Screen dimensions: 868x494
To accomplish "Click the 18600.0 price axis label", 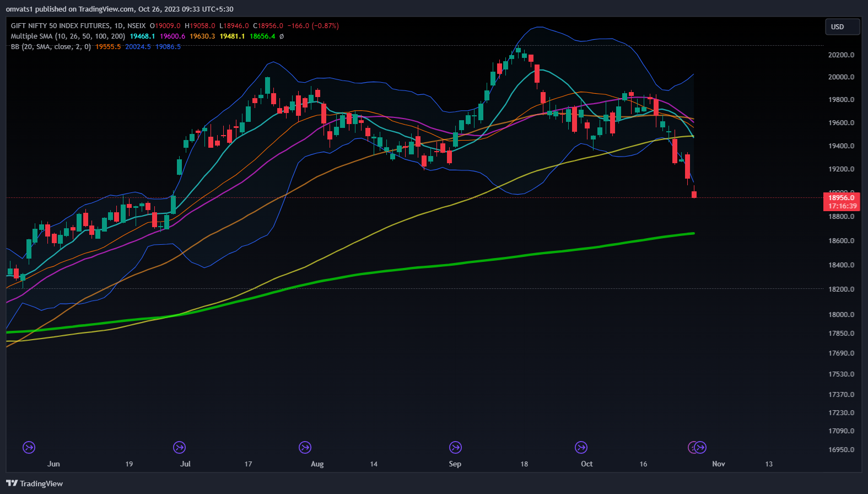I will coord(841,241).
